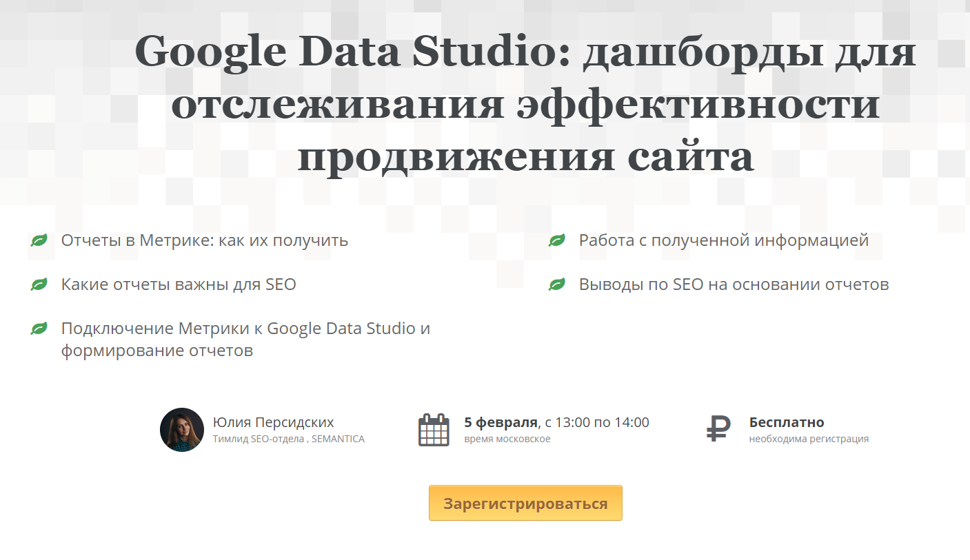The image size is (970, 560).
Task: Click the calendar icon near the date
Action: [434, 430]
